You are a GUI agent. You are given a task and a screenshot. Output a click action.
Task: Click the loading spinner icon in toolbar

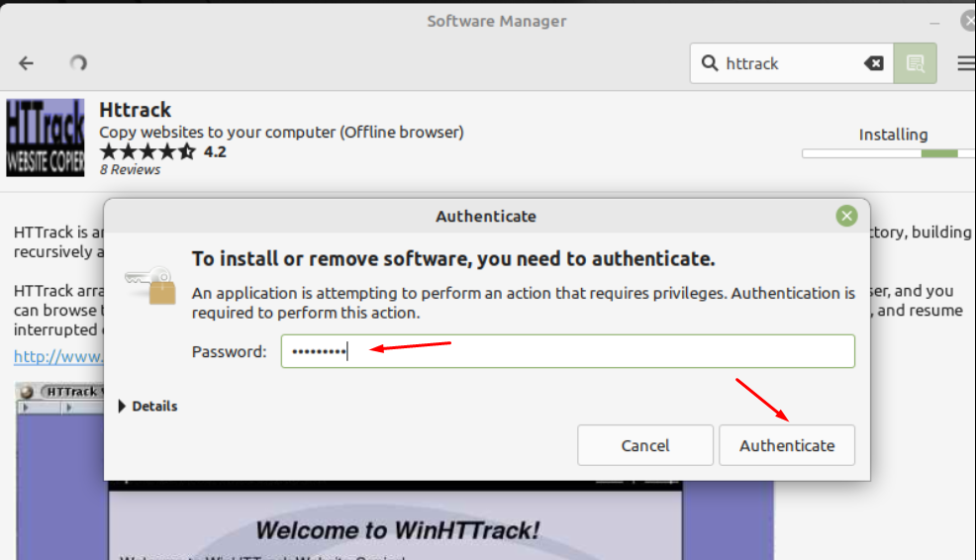point(78,63)
